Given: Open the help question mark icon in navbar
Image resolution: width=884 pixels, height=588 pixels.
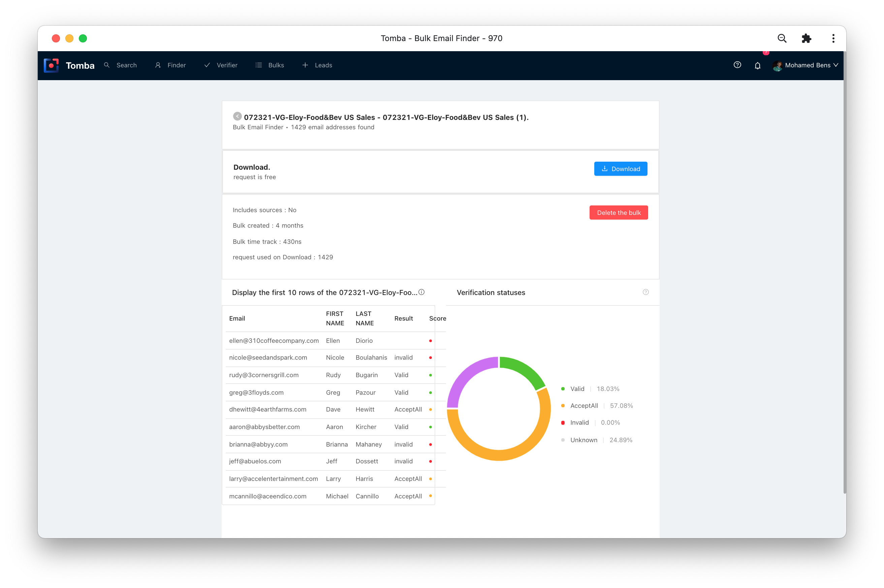Looking at the screenshot, I should (x=737, y=65).
